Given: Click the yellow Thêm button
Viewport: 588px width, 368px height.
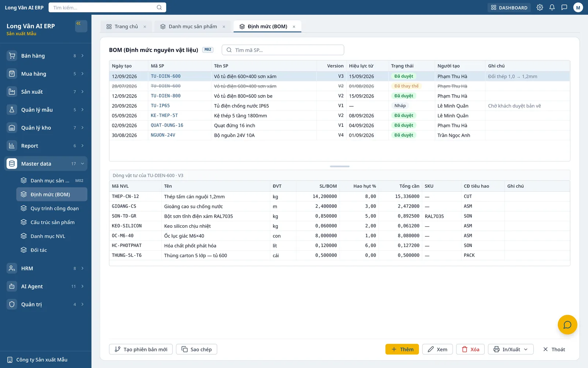Looking at the screenshot, I should (402, 349).
